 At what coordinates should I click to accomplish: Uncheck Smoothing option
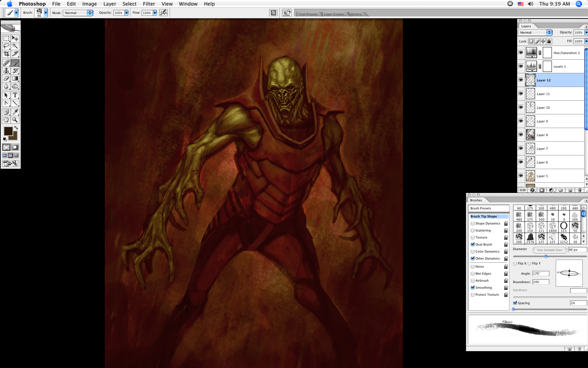pyautogui.click(x=473, y=288)
